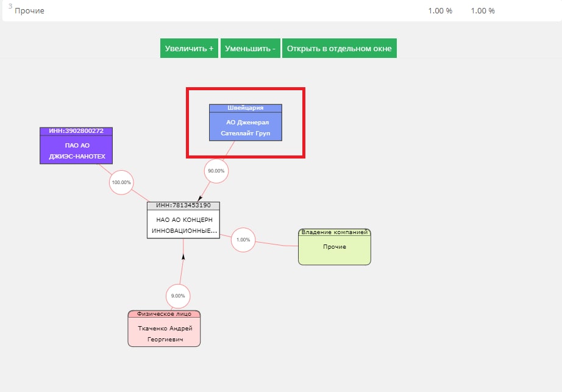Select the 'Ткаченко Андрей Георгиевич' person node
Image resolution: width=562 pixels, height=392 pixels.
pyautogui.click(x=164, y=329)
